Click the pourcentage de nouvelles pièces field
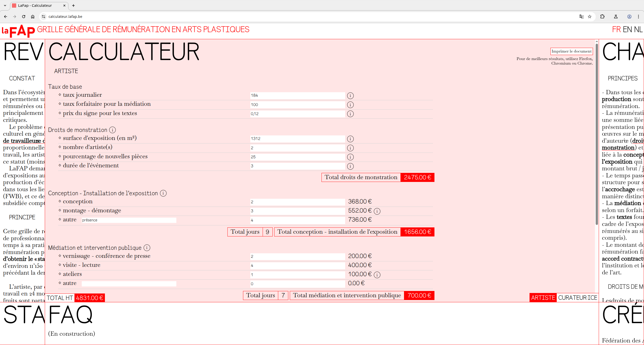 (x=297, y=157)
